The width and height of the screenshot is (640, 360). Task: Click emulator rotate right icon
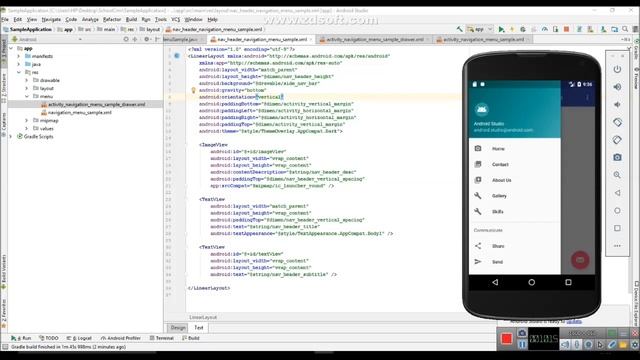[617, 140]
